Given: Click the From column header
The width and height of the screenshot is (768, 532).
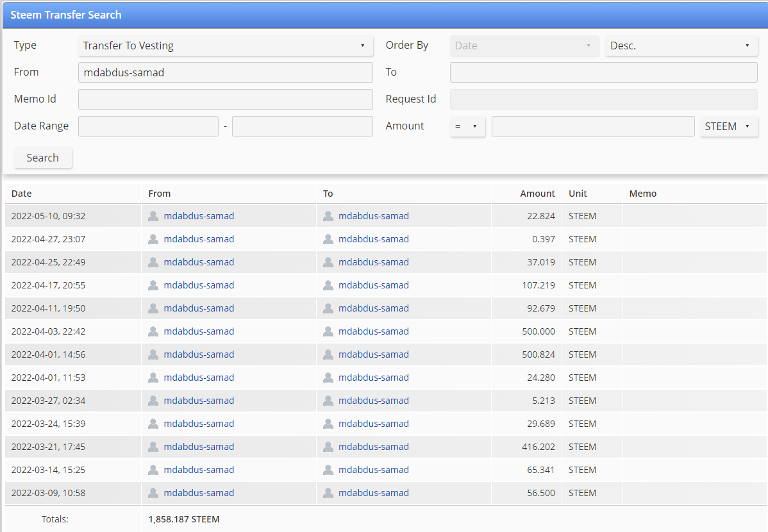Looking at the screenshot, I should tap(160, 194).
